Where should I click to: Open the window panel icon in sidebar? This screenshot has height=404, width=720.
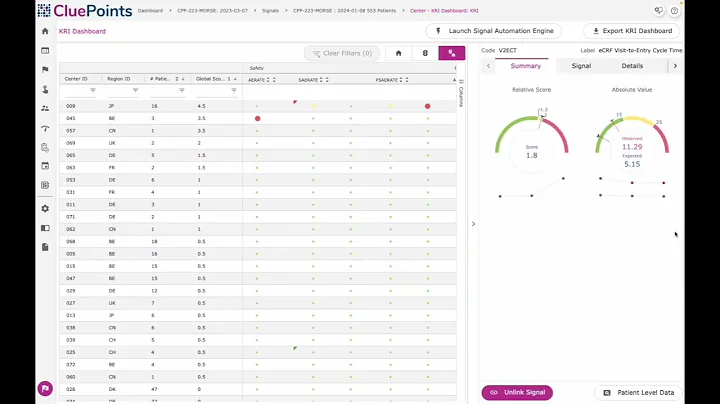point(45,50)
